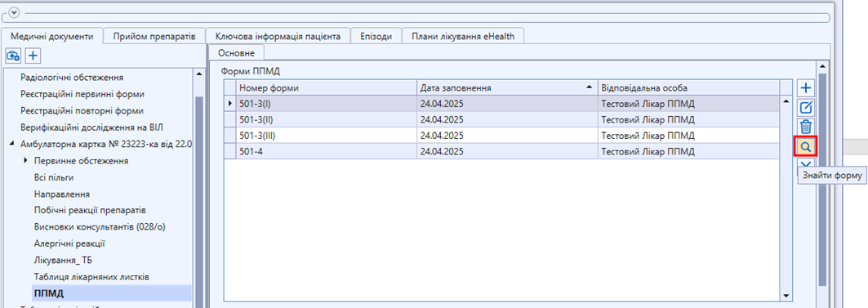Sort by Відповідальна особа column header
The height and width of the screenshot is (308, 868).
coord(688,88)
